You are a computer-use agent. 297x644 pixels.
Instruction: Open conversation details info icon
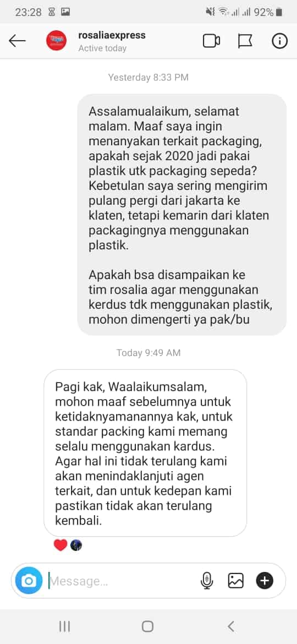click(280, 41)
